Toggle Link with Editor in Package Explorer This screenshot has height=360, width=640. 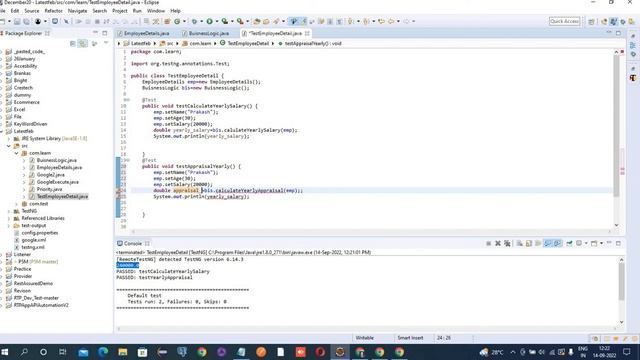point(82,43)
